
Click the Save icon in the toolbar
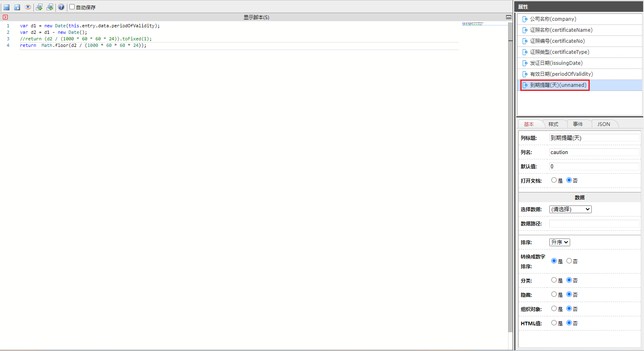(x=7, y=7)
